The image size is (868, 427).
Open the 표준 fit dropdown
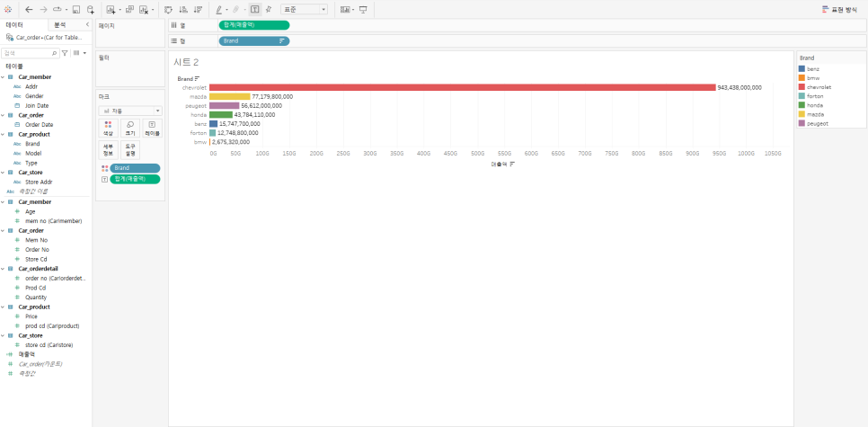(x=304, y=9)
